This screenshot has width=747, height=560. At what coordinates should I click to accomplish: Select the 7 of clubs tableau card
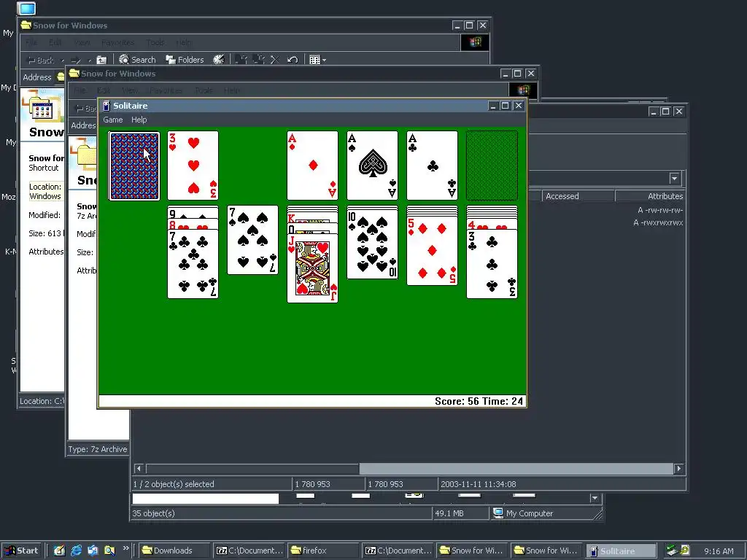193,264
